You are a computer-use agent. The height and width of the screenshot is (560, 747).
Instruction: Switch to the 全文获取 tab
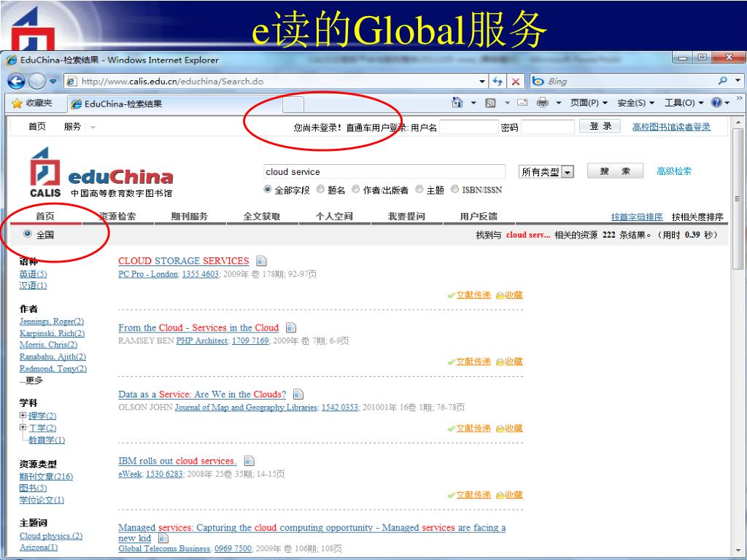[262, 217]
